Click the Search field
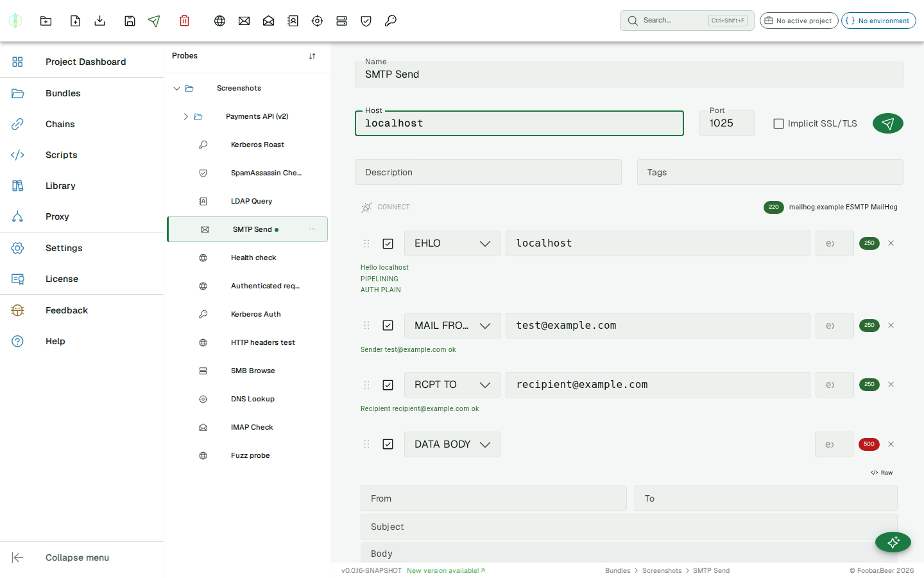The height and width of the screenshot is (578, 924). (687, 21)
